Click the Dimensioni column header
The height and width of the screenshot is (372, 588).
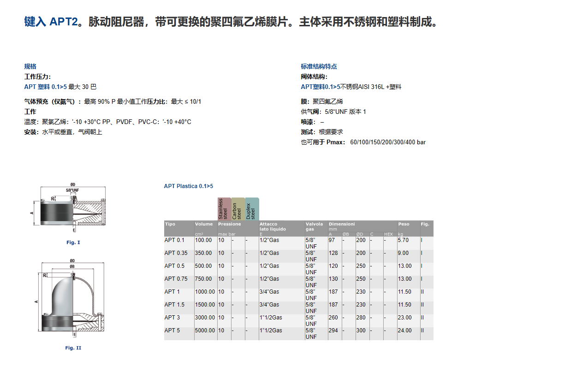pyautogui.click(x=342, y=224)
